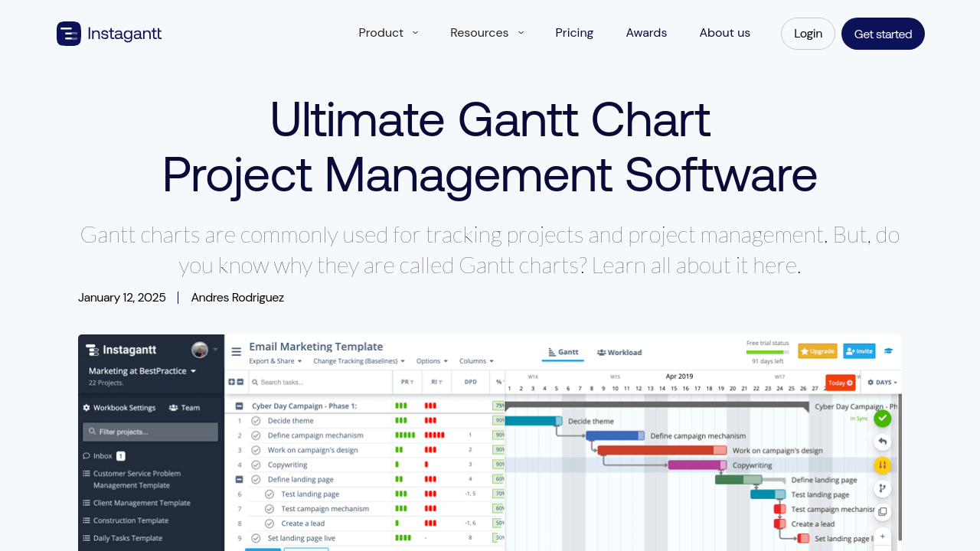
Task: Click the branch dependencies floating button
Action: click(x=883, y=488)
